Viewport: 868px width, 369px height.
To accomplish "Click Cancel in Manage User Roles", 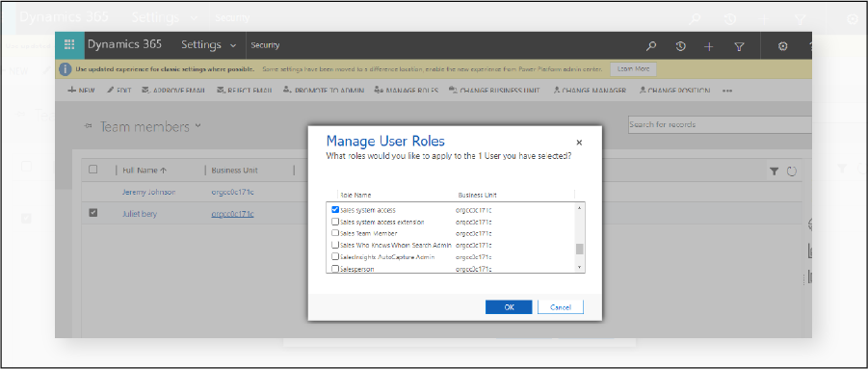I will [x=561, y=307].
